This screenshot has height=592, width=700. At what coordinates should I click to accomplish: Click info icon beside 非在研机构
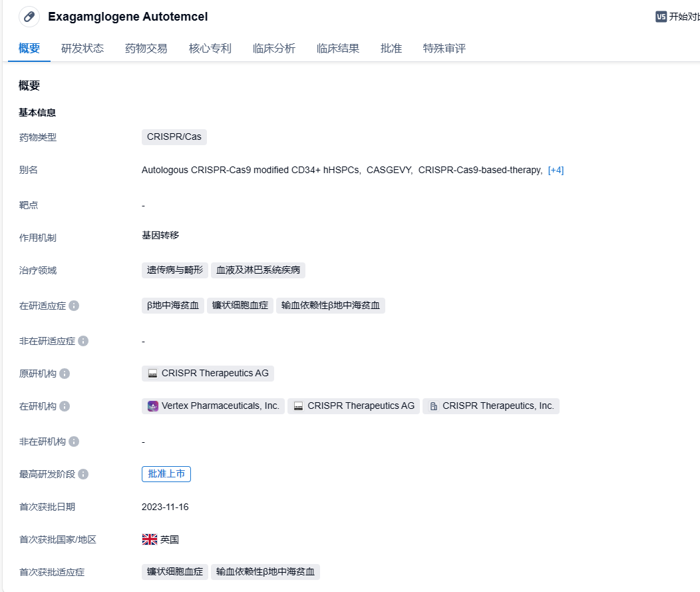(x=74, y=442)
